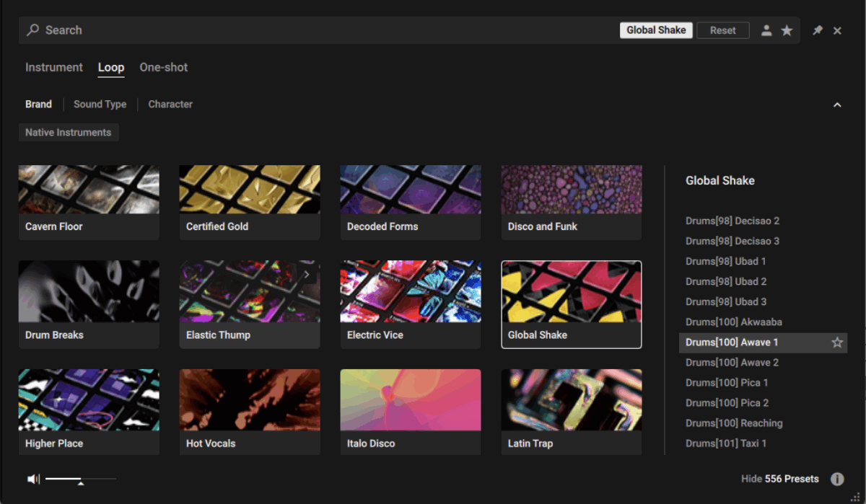
Task: Click the Global Shake expansion tile
Action: pyautogui.click(x=572, y=304)
